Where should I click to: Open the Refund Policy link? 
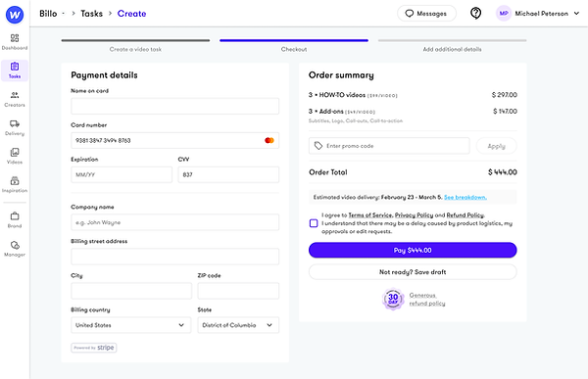(x=465, y=215)
